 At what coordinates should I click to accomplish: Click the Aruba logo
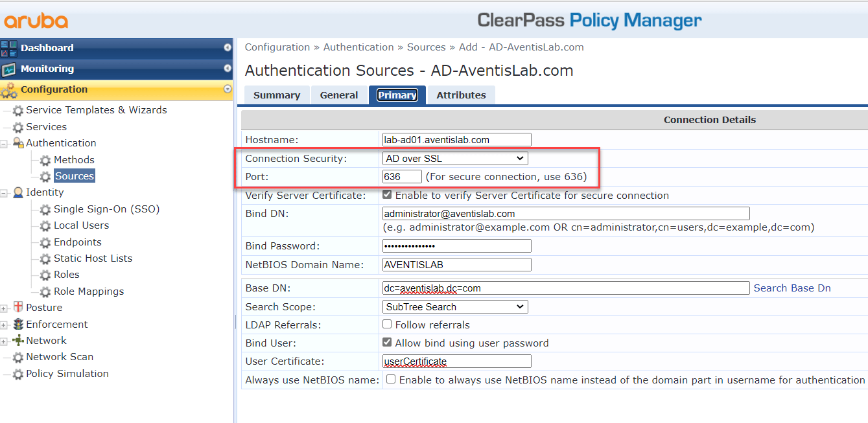coord(36,21)
